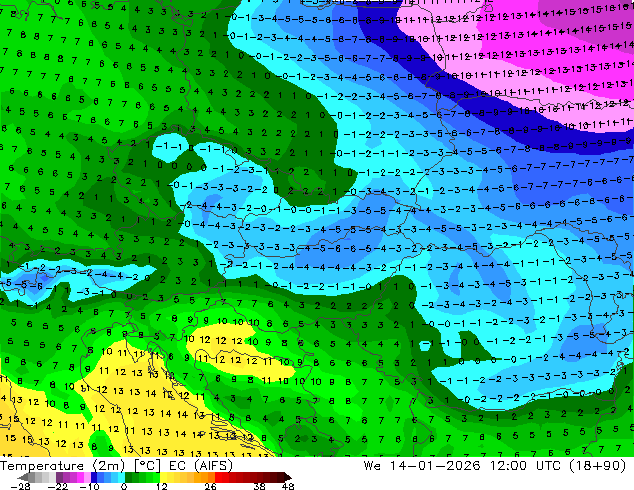Screen dimensions: 634x490
Task: Click the dark blue swatch above '-10' in legend
Action: [x=94, y=477]
